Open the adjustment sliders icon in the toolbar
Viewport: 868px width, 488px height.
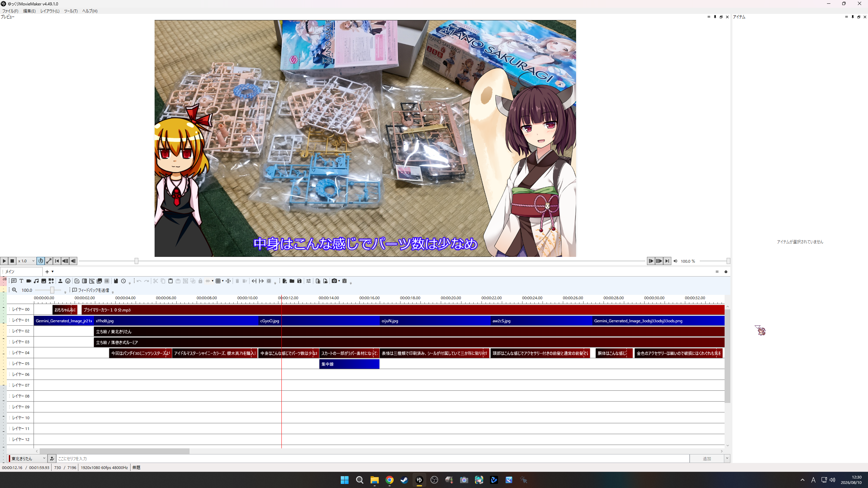click(309, 281)
